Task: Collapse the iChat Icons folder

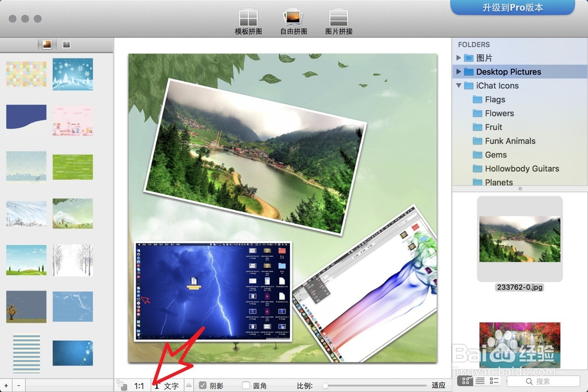Action: point(459,85)
